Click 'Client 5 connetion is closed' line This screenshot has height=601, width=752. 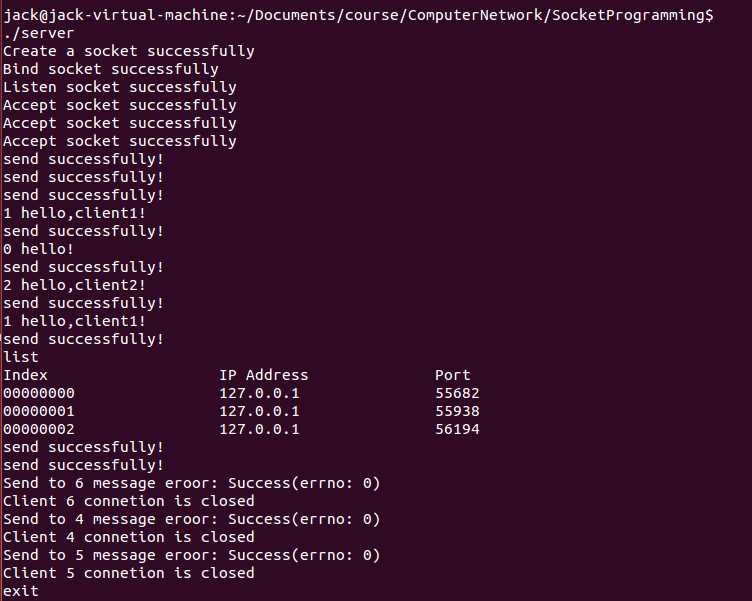[129, 573]
